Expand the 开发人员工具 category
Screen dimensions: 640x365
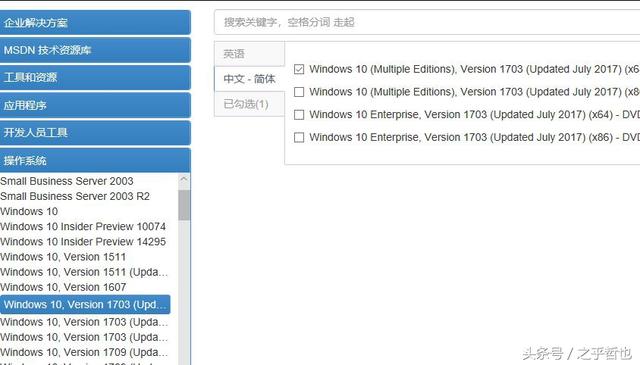point(95,133)
